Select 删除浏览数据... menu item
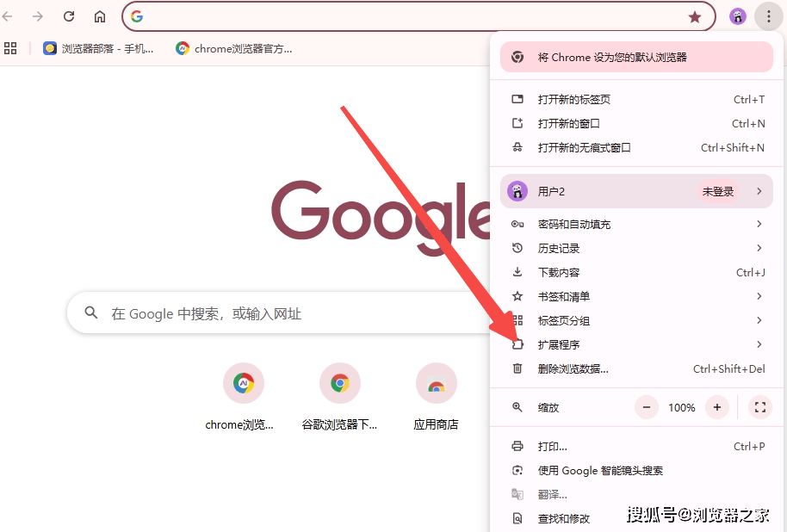Viewport: 787px width, 532px height. click(636, 369)
